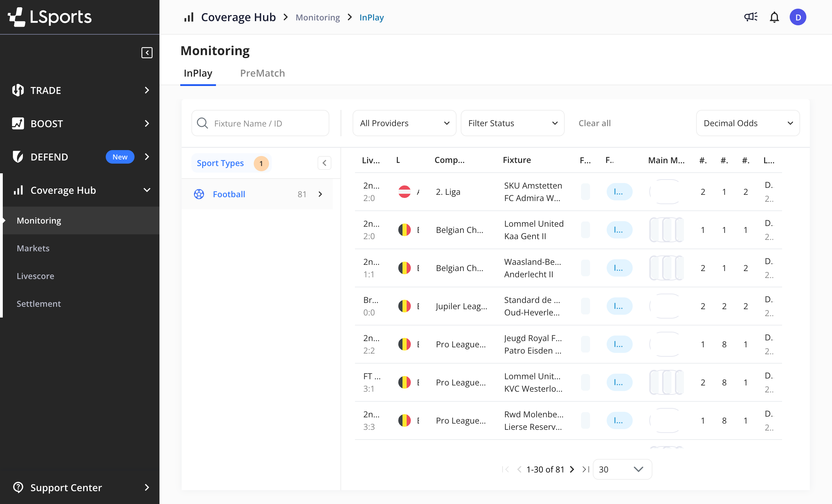Open the notifications bell
832x504 pixels.
(774, 17)
